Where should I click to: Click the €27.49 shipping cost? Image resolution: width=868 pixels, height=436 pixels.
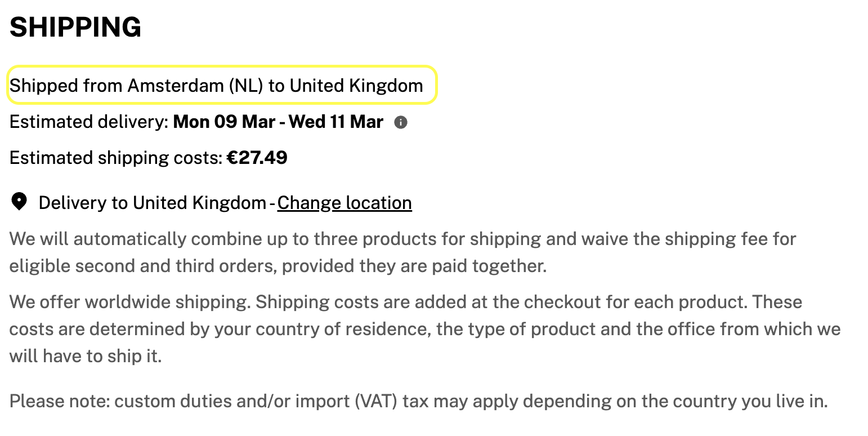pos(257,158)
